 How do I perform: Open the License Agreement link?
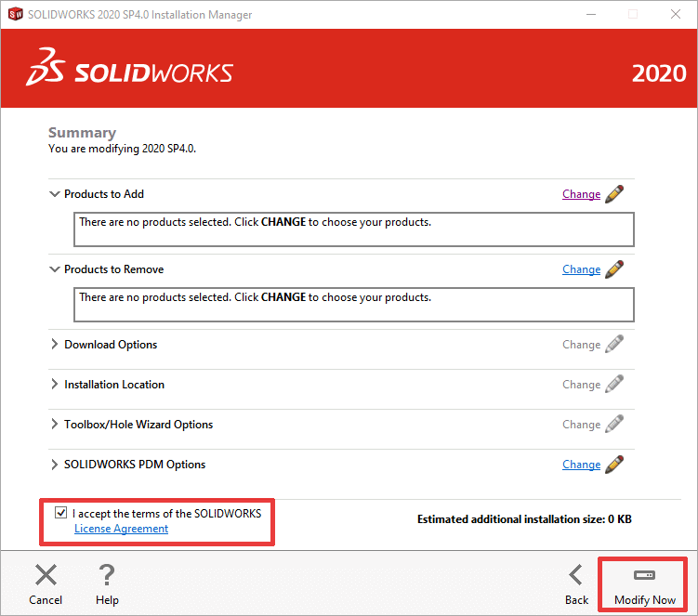[121, 529]
